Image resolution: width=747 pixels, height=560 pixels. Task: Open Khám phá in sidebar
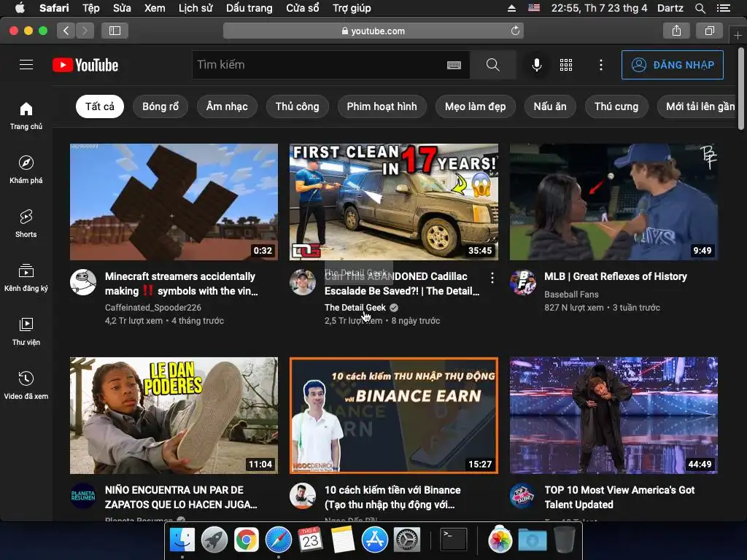26,169
